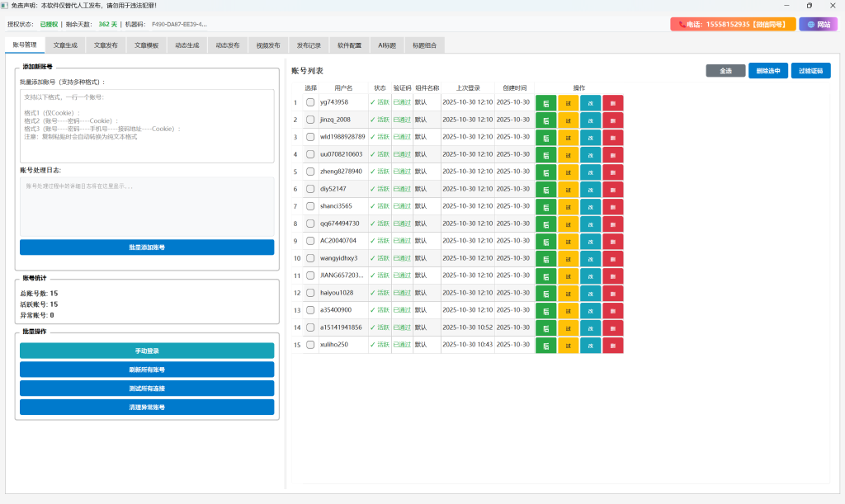Go to the 发布记录 tab
The image size is (845, 504).
pyautogui.click(x=309, y=45)
